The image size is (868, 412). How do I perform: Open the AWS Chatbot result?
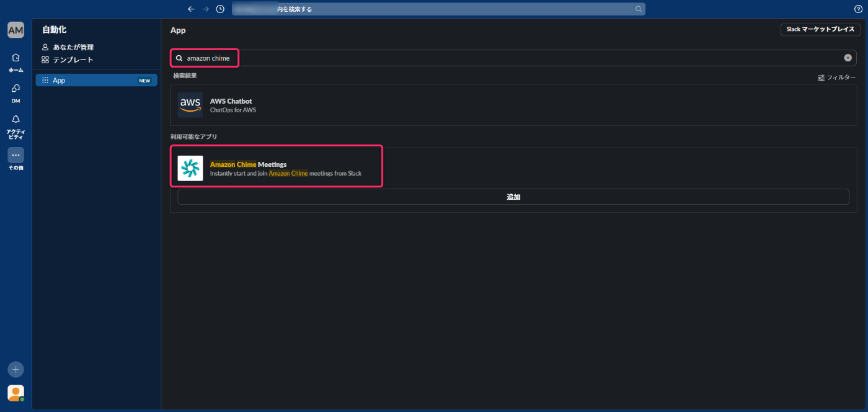point(513,105)
